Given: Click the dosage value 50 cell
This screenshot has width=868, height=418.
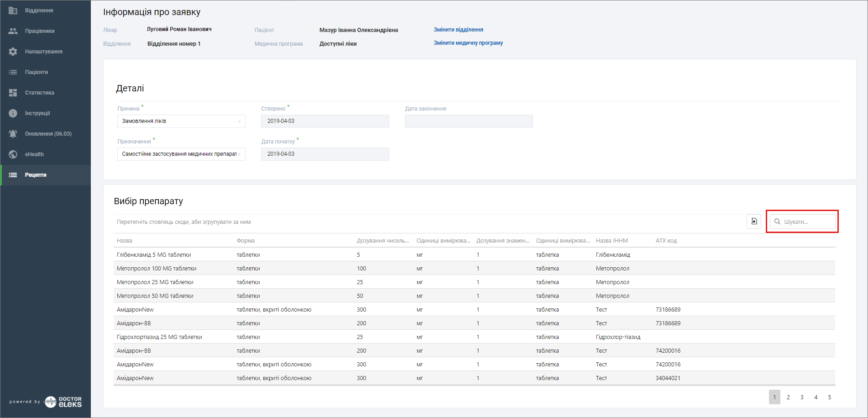Looking at the screenshot, I should coord(360,296).
